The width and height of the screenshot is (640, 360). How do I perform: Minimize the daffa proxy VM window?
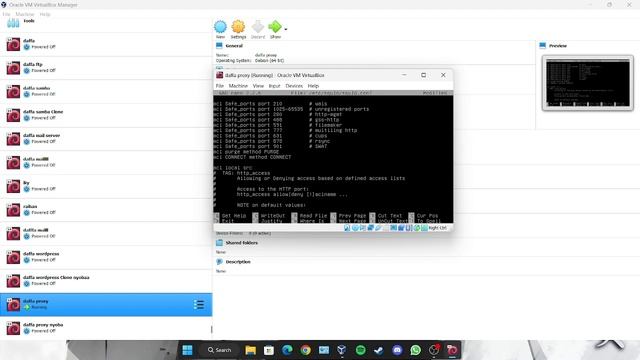coord(404,75)
